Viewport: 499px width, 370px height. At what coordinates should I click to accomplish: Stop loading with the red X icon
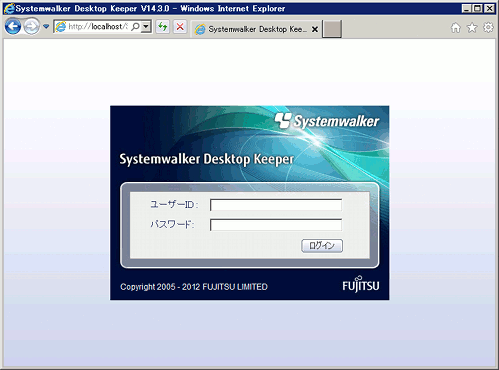coord(180,26)
